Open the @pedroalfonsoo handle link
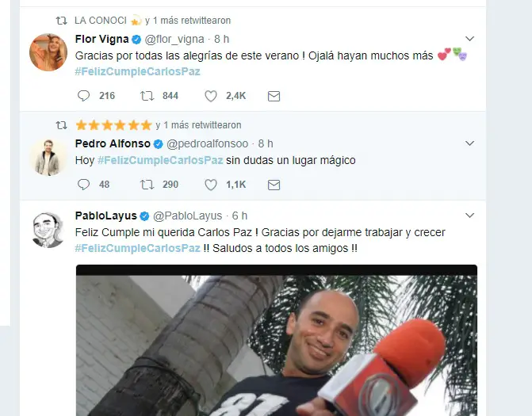Screen dimensions: 532x416 (207, 143)
